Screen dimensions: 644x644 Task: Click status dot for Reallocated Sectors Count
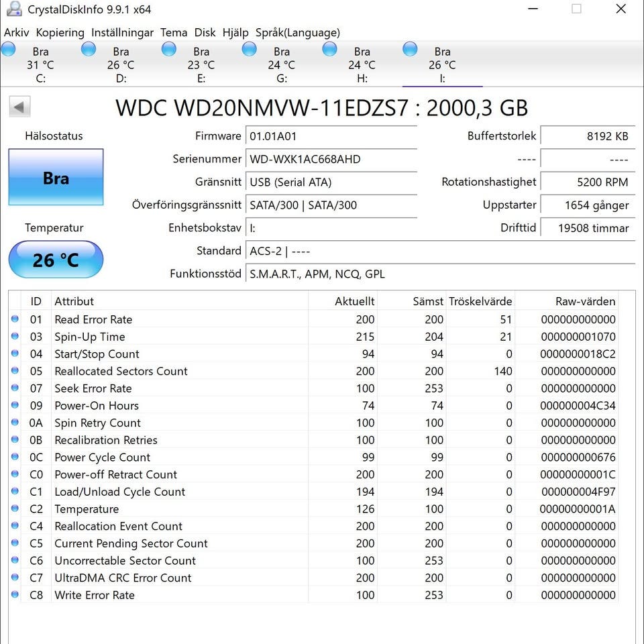click(15, 370)
